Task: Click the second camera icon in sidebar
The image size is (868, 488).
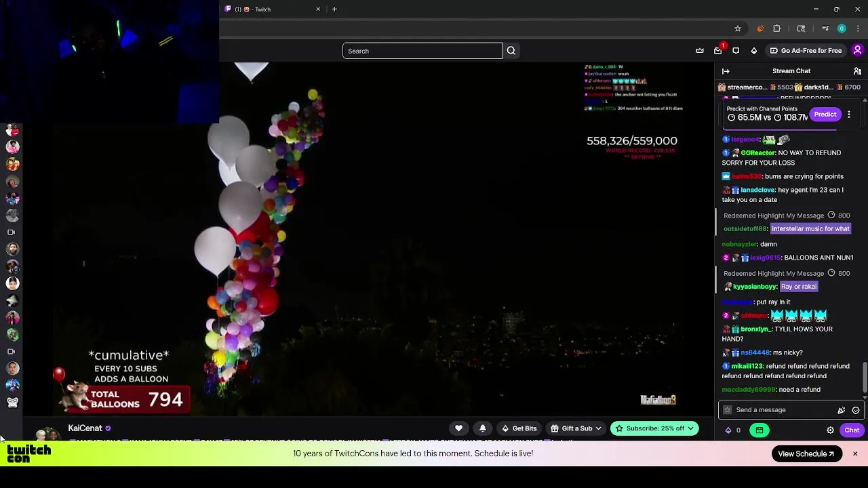Action: (x=12, y=352)
